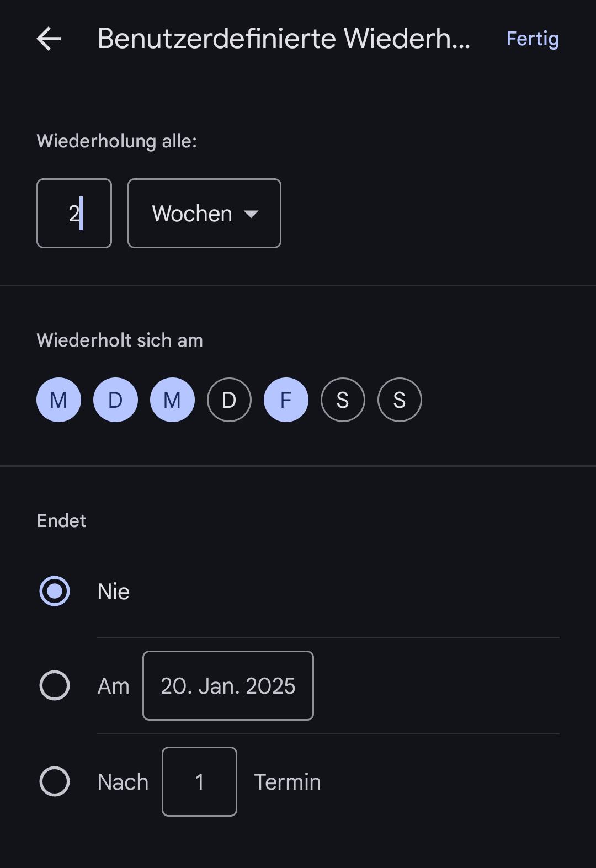Tap Fertig to confirm recurrence
The height and width of the screenshot is (868, 596).
533,39
